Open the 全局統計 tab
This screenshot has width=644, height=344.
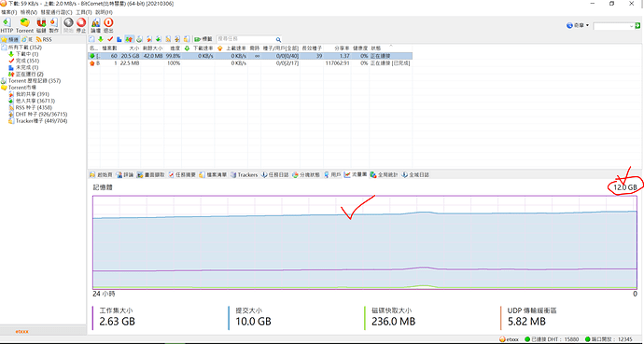[x=384, y=174]
